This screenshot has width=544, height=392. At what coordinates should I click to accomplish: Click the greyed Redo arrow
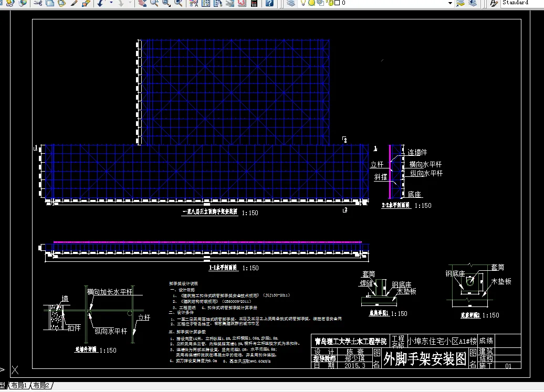pyautogui.click(x=121, y=3)
